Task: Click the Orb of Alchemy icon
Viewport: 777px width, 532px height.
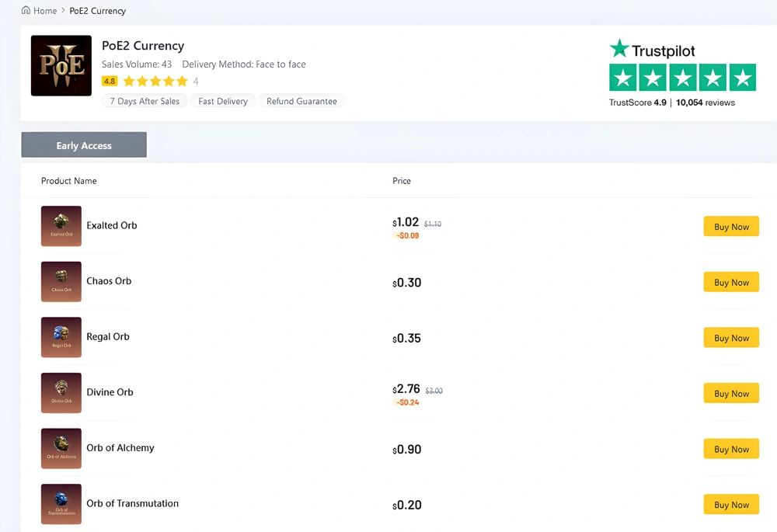Action: pyautogui.click(x=61, y=448)
